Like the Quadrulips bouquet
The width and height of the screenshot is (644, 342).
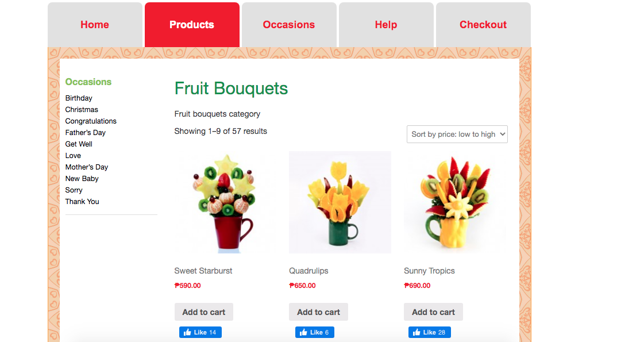(x=315, y=332)
